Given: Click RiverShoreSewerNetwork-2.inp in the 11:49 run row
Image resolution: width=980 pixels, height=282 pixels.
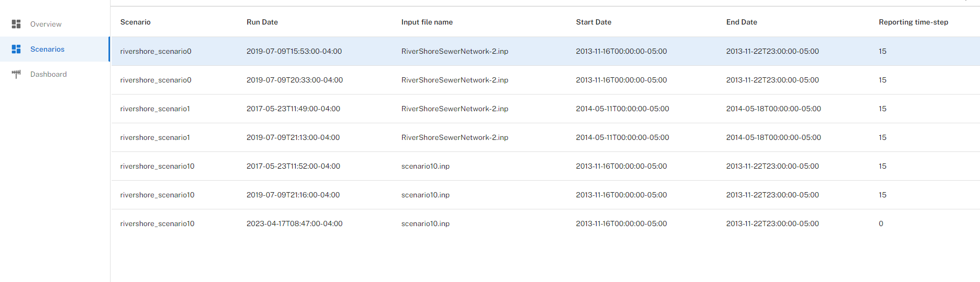Looking at the screenshot, I should point(455,109).
